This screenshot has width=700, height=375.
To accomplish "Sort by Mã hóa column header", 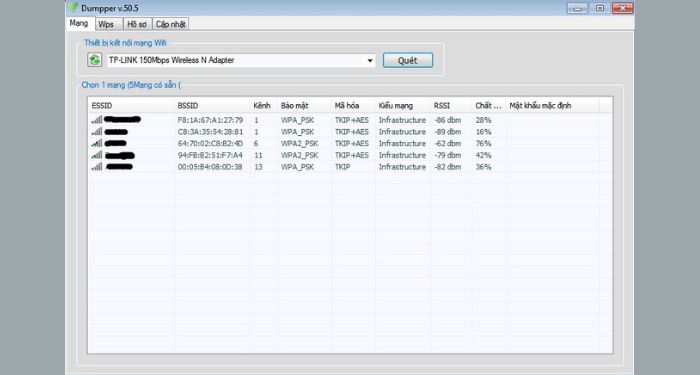I will coord(353,105).
